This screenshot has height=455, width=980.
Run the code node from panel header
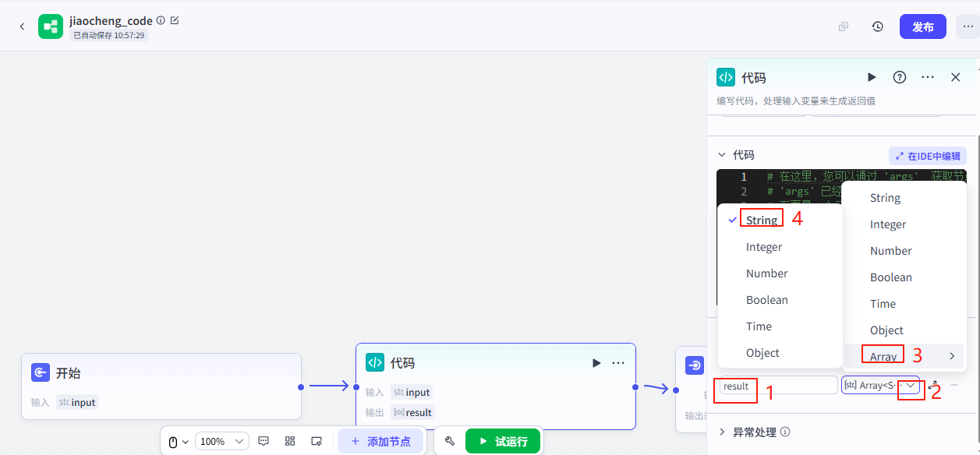[x=872, y=77]
